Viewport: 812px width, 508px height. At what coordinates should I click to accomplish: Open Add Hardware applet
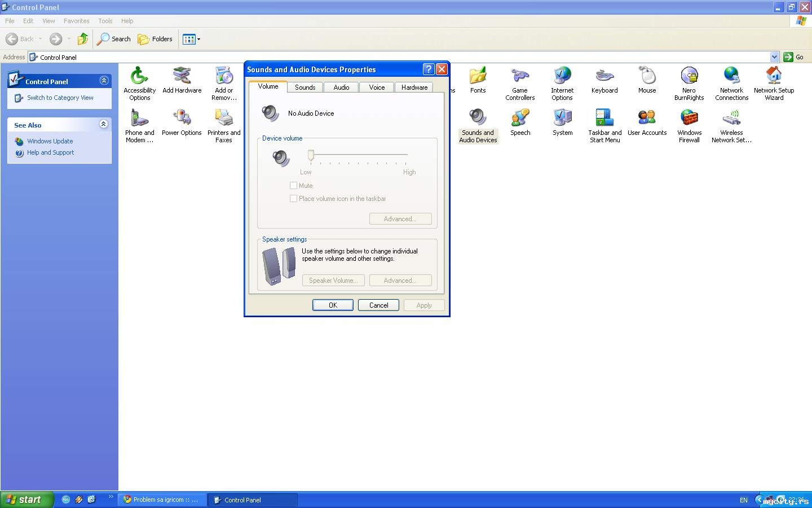click(182, 79)
